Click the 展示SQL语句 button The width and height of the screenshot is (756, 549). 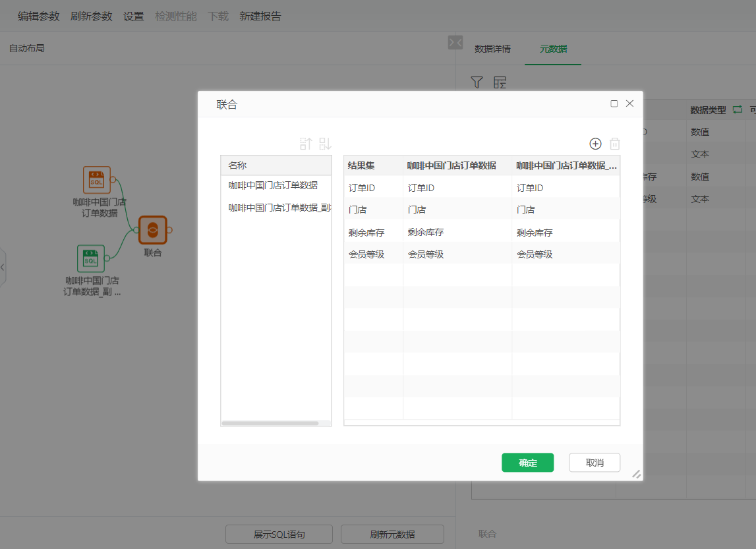pyautogui.click(x=279, y=535)
